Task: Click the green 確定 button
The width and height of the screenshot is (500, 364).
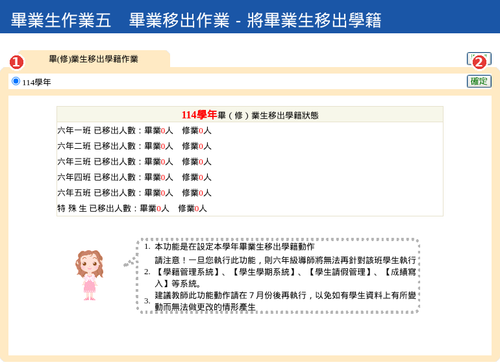Action: pos(479,81)
